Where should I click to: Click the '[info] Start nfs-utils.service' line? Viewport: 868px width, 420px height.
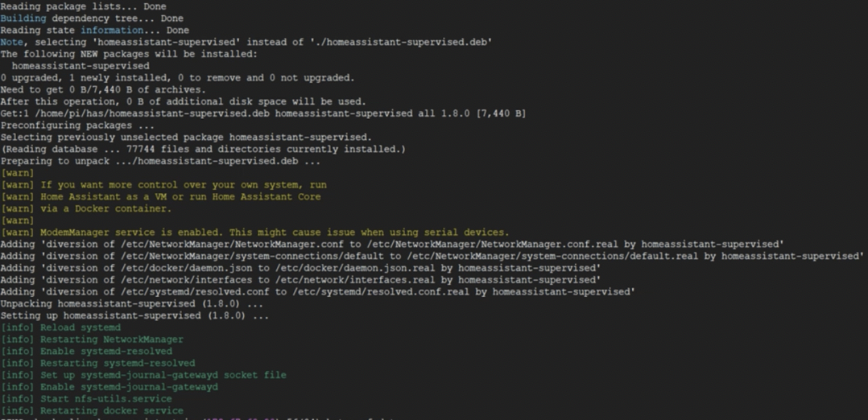pyautogui.click(x=86, y=398)
